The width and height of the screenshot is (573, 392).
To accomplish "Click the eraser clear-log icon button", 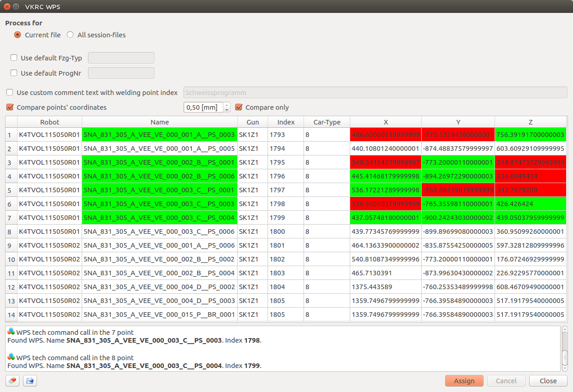I will coord(12,381).
